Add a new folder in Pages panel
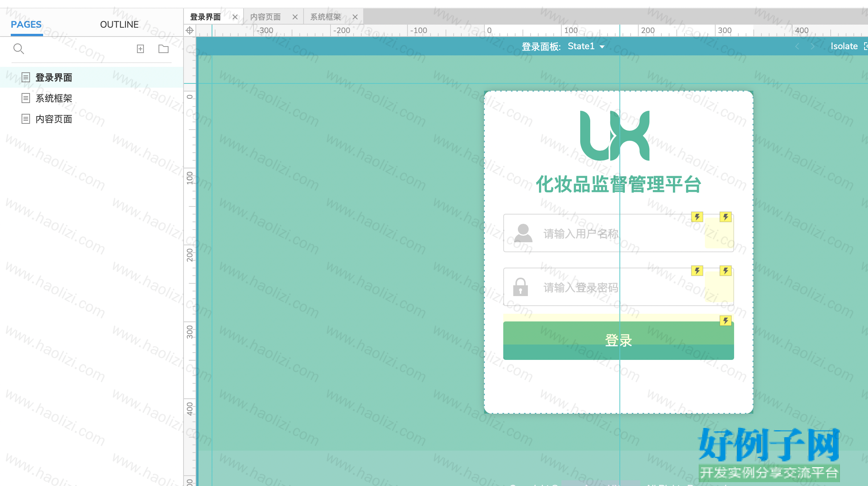The height and width of the screenshot is (486, 868). (x=164, y=49)
